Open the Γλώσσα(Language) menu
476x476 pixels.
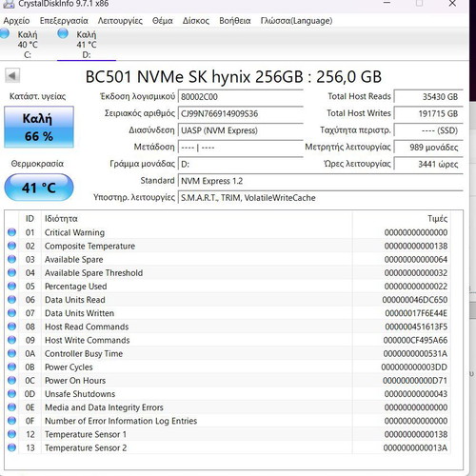point(296,21)
